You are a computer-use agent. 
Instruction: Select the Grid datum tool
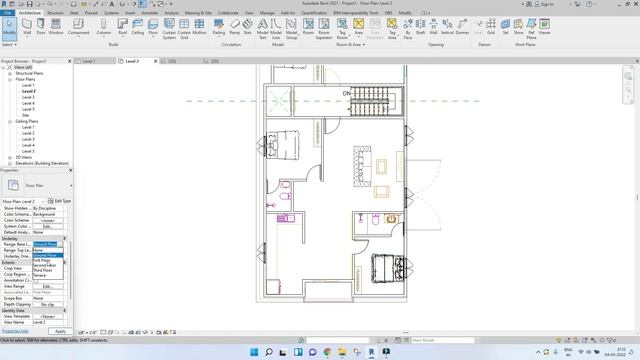(491, 27)
